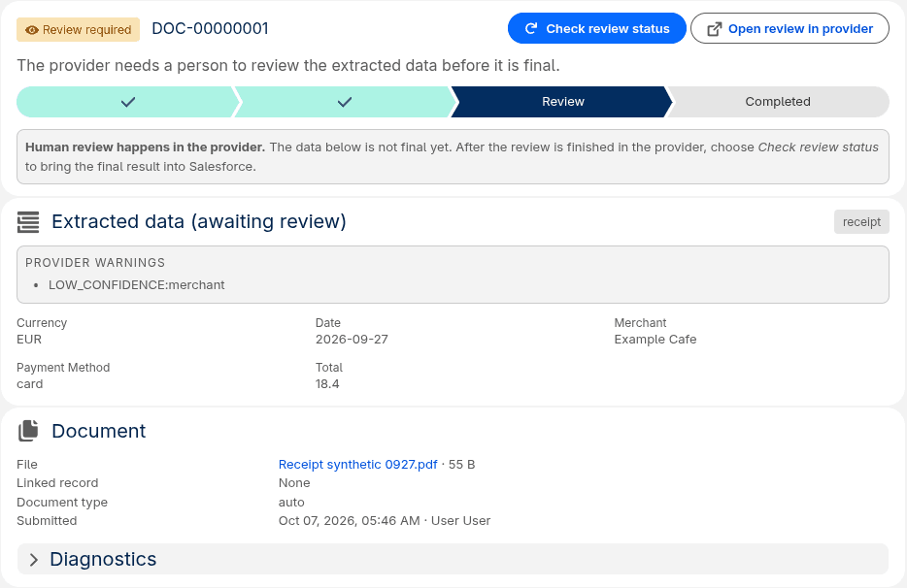
Task: Click the Extracted data list icon
Action: [28, 222]
